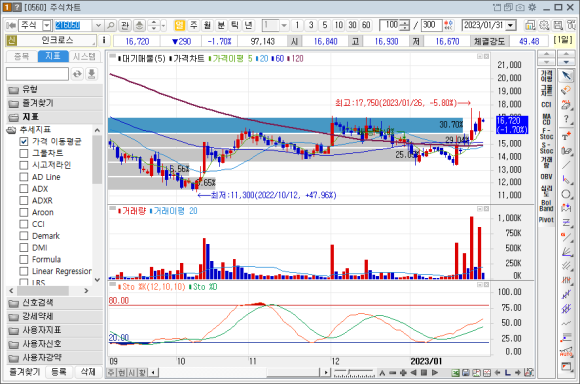This screenshot has height=384, width=580.
Task: Click the stock code field showing 216050
Action: click(73, 25)
